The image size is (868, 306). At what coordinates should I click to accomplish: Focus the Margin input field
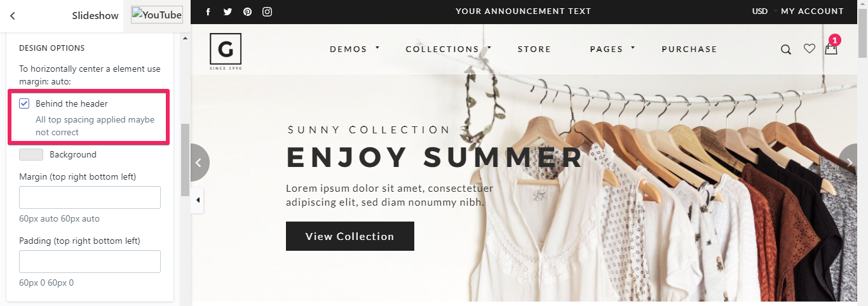click(90, 197)
